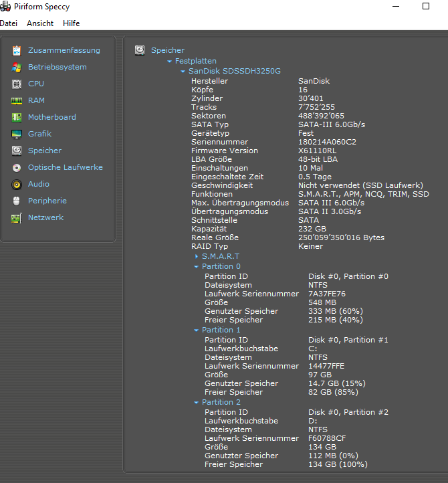Click the Funktionen S.M.A.R.T., APM value
This screenshot has width=448, height=483.
364,194
